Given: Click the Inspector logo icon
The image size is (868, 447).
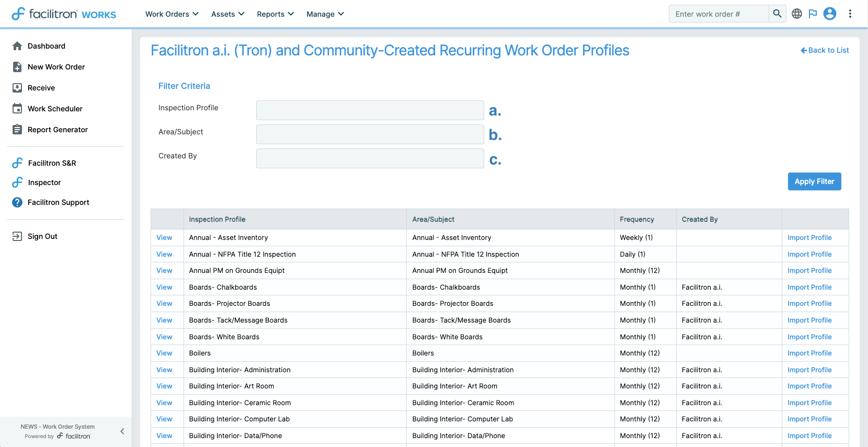Looking at the screenshot, I should click(17, 182).
